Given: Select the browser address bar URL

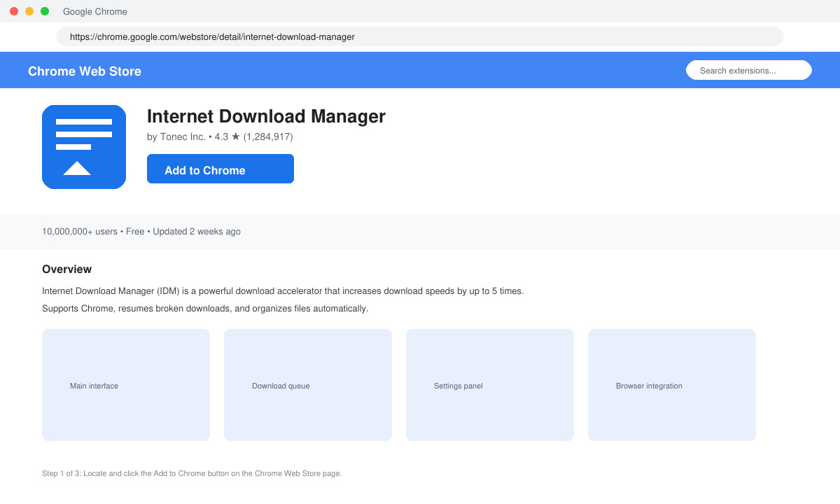Looking at the screenshot, I should click(x=420, y=36).
